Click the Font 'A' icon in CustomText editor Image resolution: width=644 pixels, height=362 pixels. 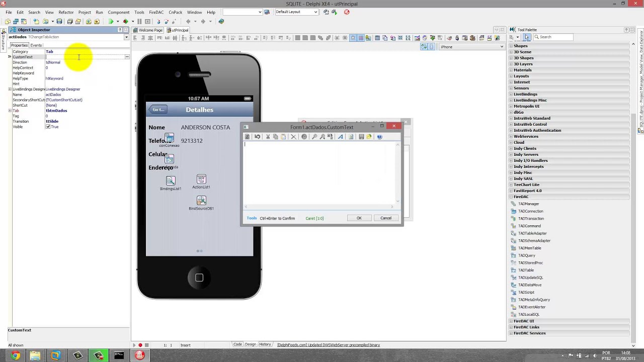point(341,137)
